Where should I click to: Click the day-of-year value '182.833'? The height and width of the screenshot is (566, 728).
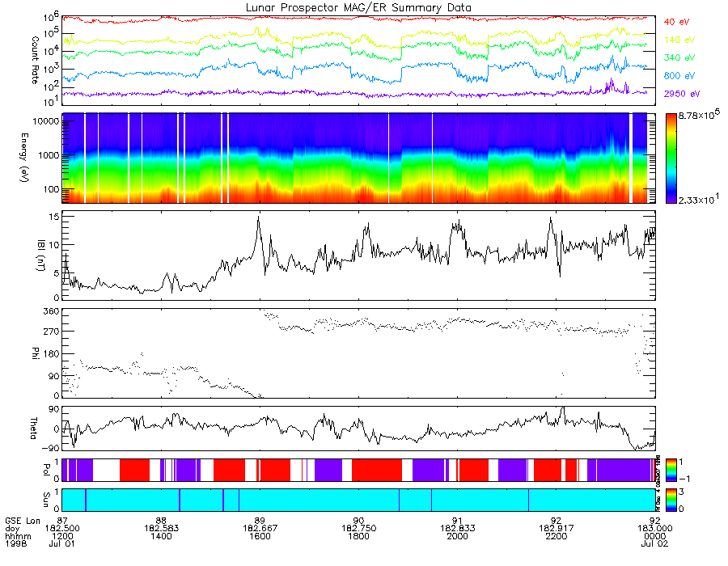coord(458,529)
